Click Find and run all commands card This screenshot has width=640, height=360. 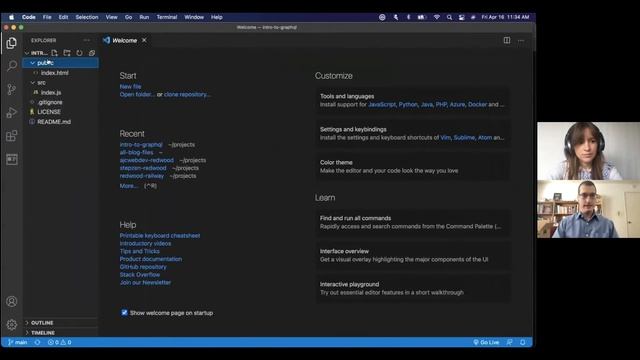coord(413,222)
